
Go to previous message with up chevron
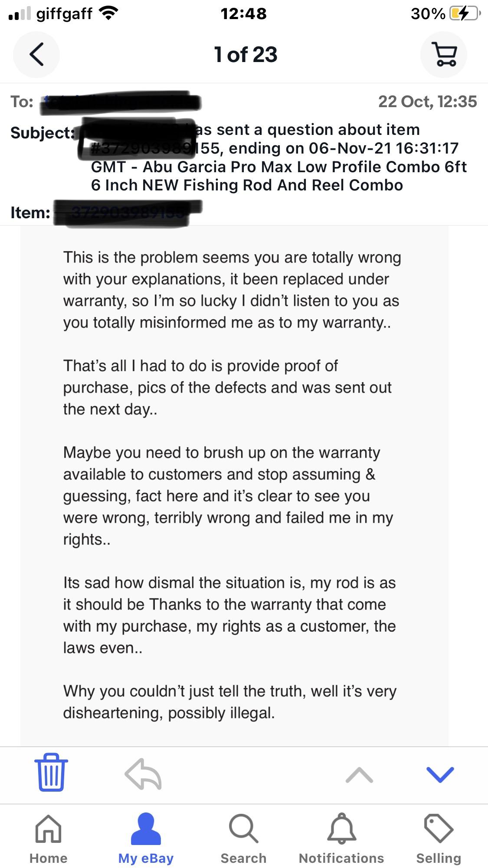click(359, 775)
